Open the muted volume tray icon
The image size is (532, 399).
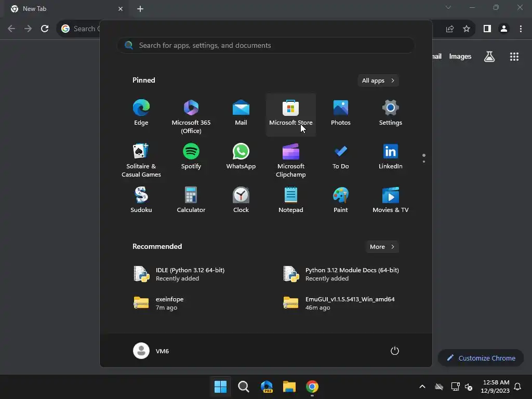coord(469,387)
